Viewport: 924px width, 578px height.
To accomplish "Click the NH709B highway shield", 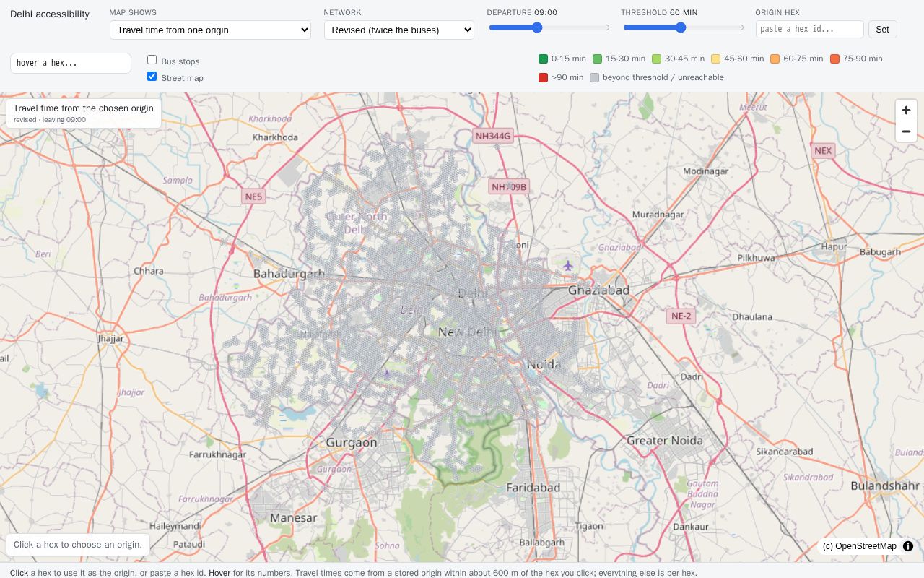I will [x=509, y=187].
